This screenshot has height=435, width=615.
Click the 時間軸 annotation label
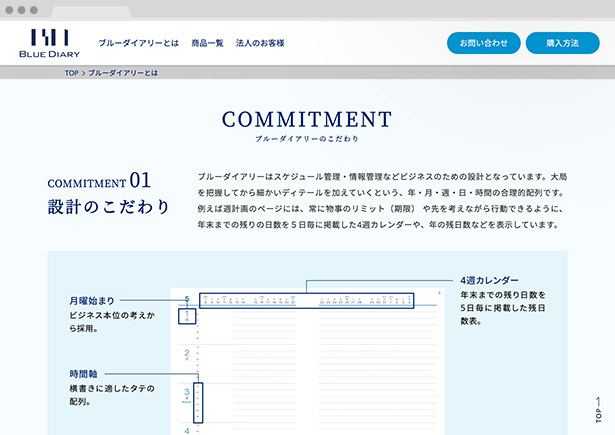[83, 374]
